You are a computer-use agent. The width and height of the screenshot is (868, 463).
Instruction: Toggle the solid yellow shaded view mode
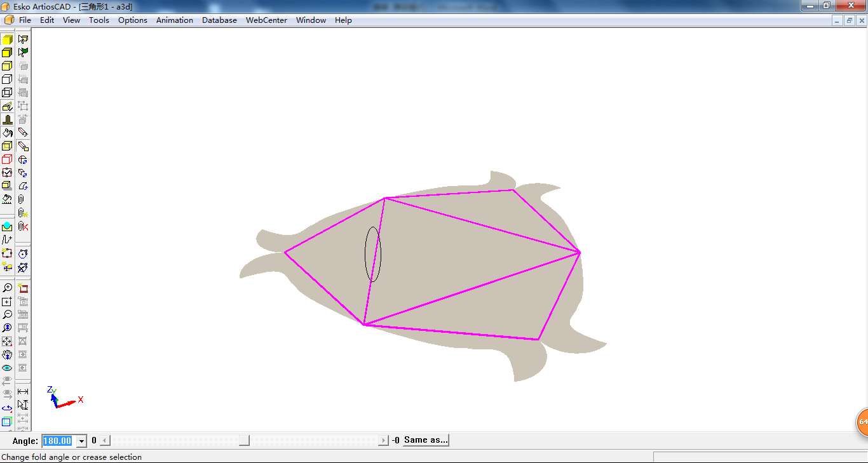7,39
